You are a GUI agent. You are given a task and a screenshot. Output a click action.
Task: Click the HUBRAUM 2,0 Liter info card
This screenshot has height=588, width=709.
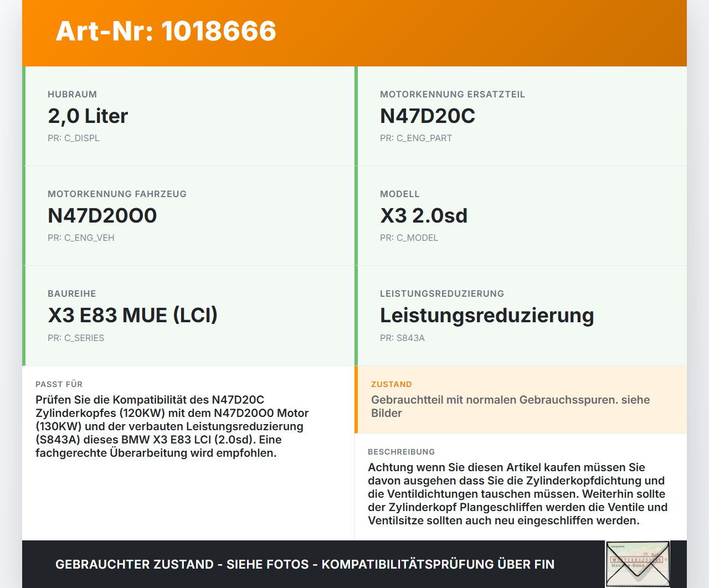(188, 116)
